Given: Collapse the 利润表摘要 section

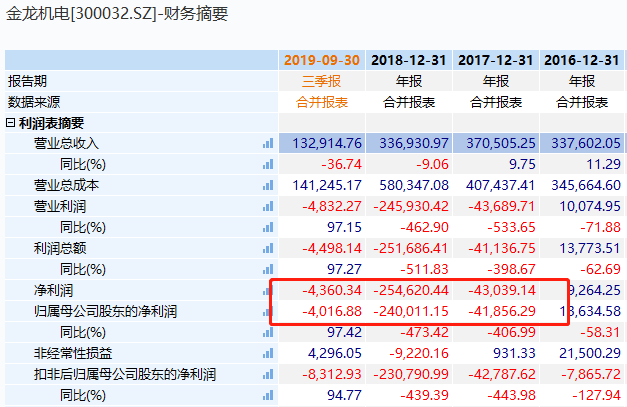Looking at the screenshot, I should tap(11, 123).
